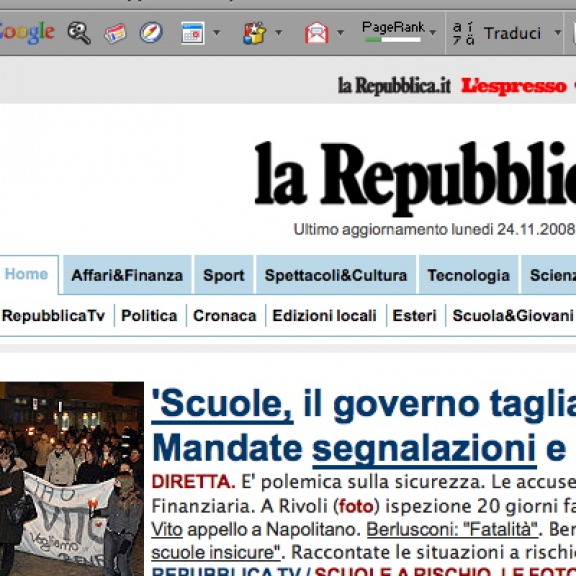This screenshot has height=576, width=576.
Task: Open the Cronaca section
Action: pos(225,316)
